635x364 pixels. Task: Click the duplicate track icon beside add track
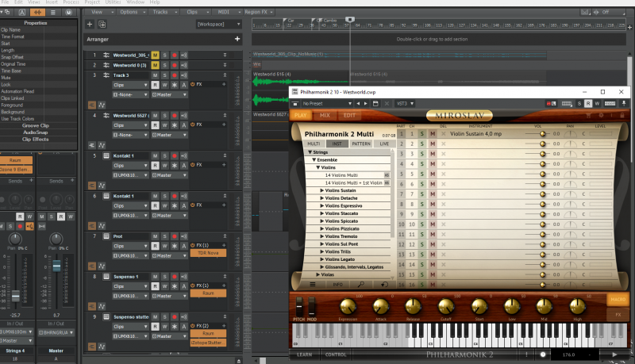point(102,25)
